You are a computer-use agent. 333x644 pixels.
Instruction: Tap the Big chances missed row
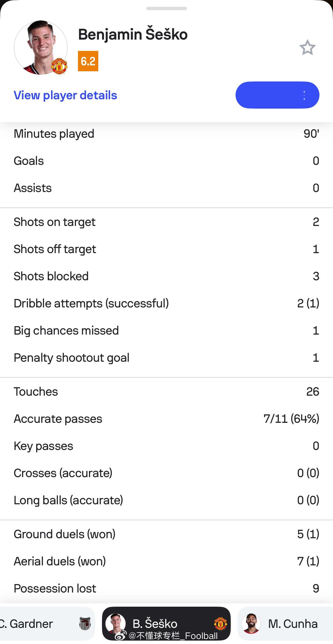pos(166,331)
